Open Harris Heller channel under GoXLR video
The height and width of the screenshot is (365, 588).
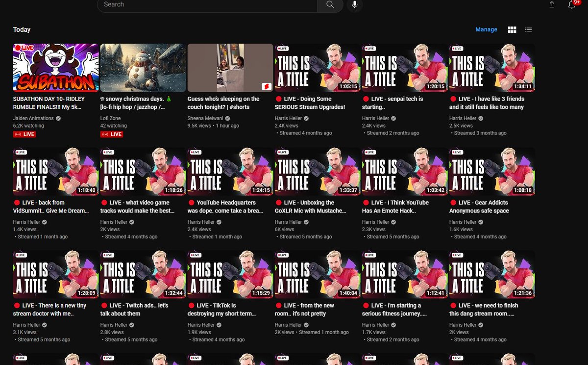click(289, 222)
